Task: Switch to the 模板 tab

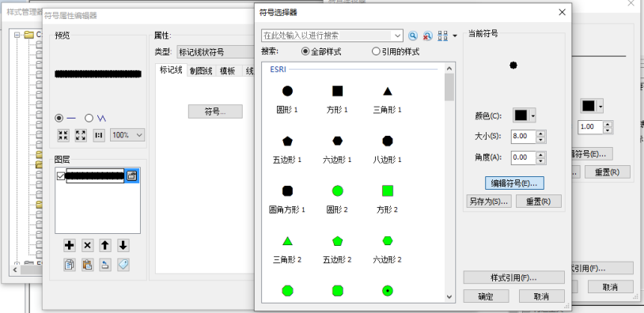Action: [228, 71]
